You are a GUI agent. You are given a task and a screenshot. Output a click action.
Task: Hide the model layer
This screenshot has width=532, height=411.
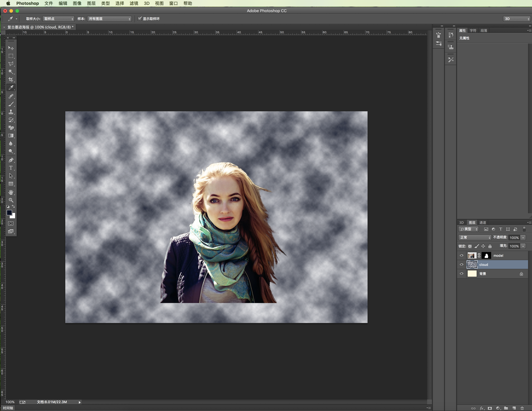pos(461,255)
